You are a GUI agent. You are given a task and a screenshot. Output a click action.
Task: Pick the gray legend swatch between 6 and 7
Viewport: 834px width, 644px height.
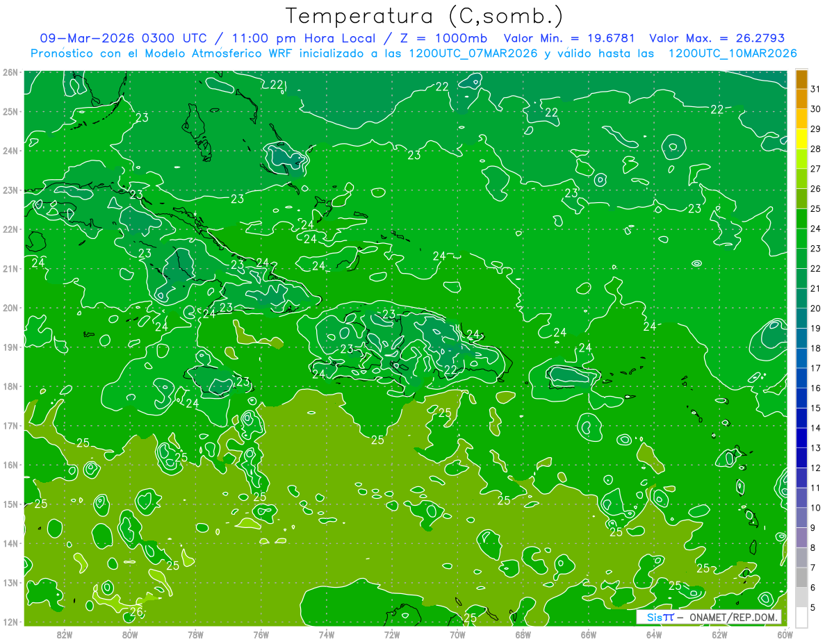point(801,577)
